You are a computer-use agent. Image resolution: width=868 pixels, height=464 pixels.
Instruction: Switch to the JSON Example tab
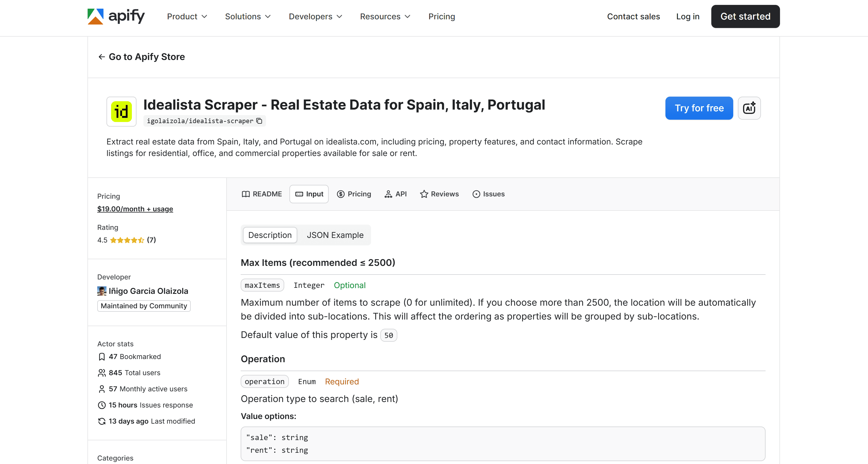tap(335, 235)
